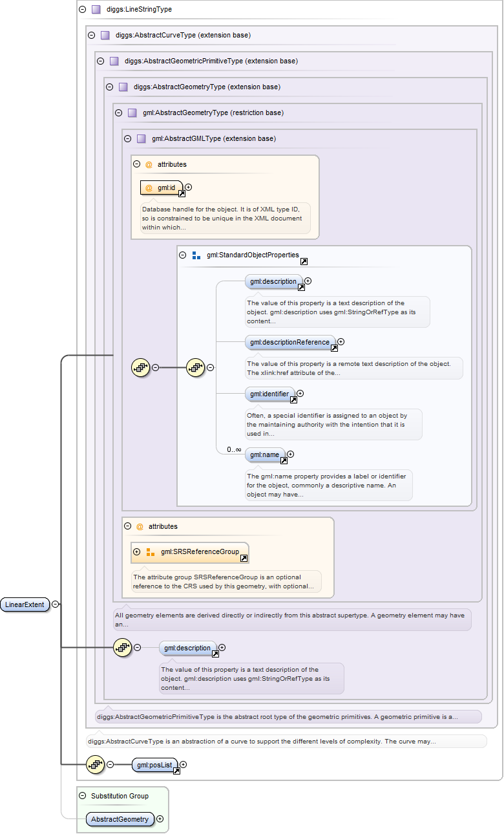Collapse the gml:AbstractGMLType extension base

tap(127, 138)
